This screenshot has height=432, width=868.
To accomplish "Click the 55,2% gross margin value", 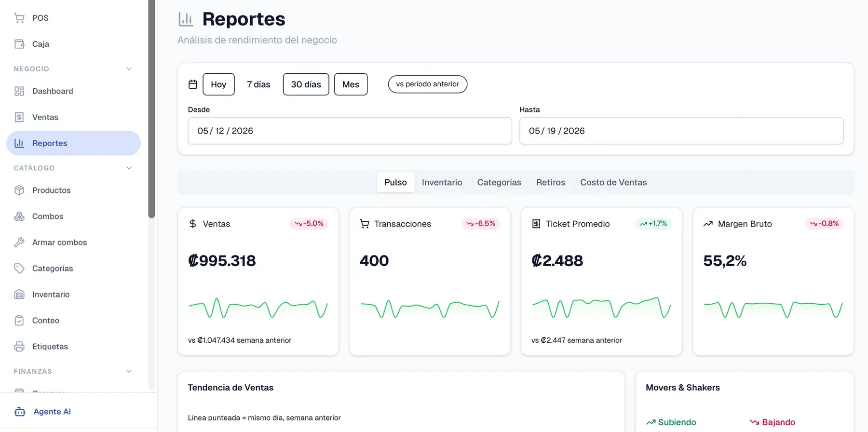I will (725, 261).
